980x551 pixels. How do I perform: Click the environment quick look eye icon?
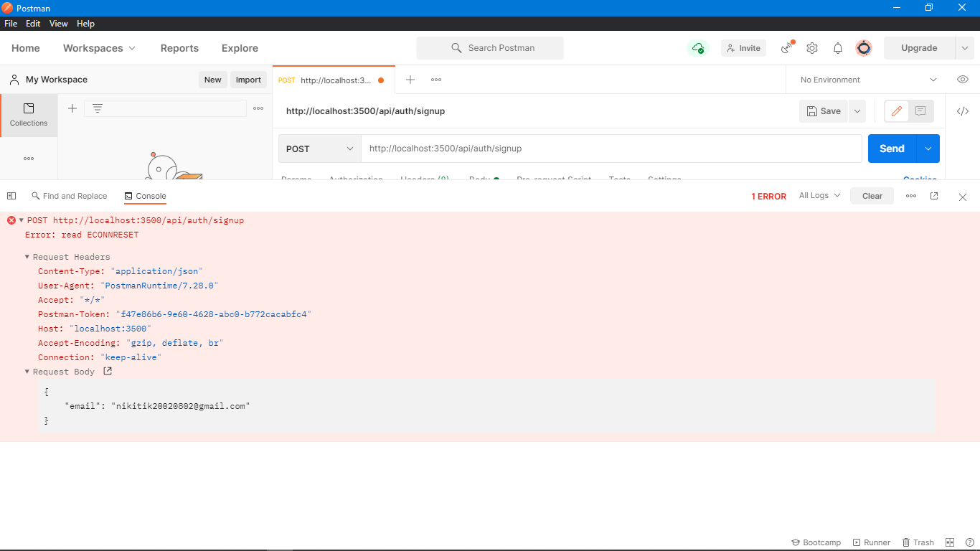(963, 80)
